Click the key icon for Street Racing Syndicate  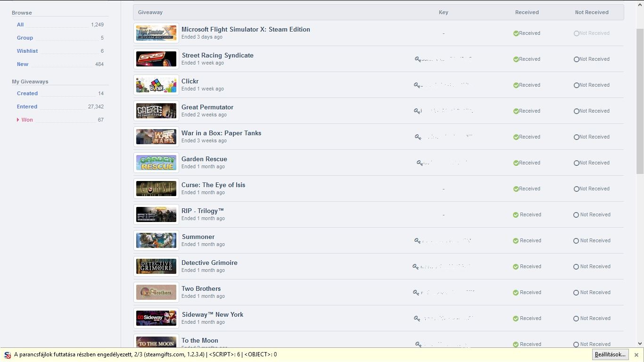tap(417, 59)
